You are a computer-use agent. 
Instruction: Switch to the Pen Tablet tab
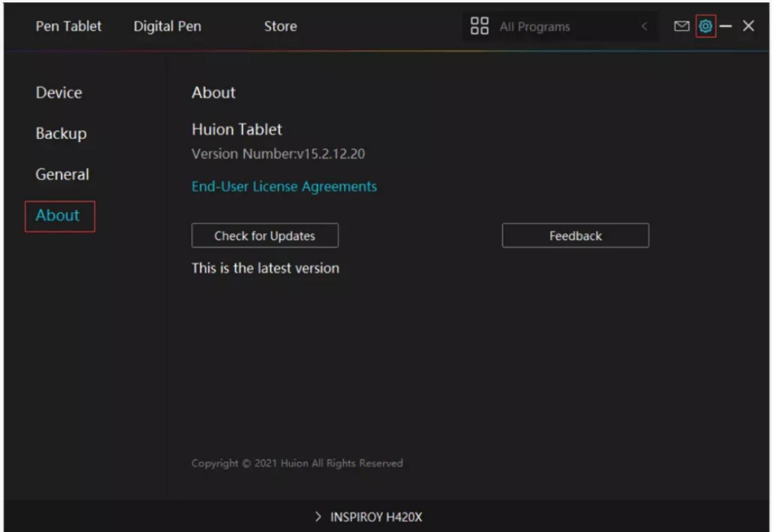(x=68, y=26)
